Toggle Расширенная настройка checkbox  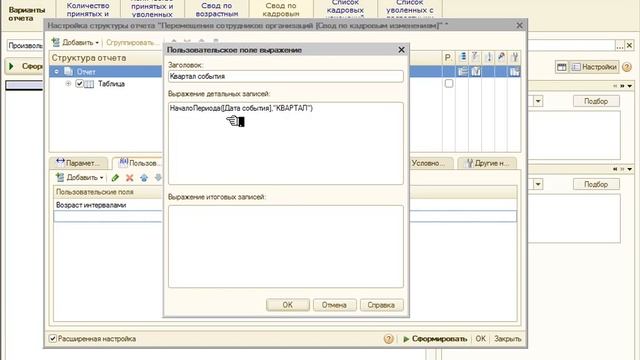pyautogui.click(x=53, y=338)
